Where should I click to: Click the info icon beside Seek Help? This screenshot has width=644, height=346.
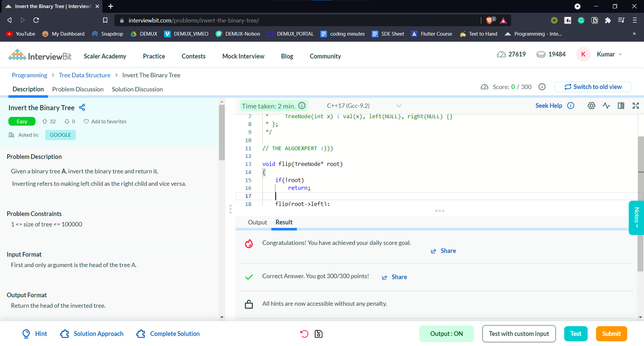tap(570, 106)
